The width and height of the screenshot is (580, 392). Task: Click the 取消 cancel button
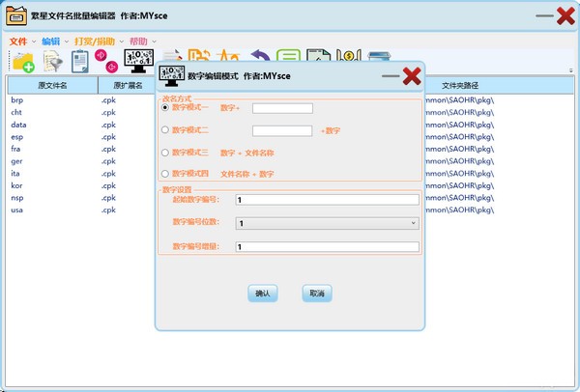(x=317, y=294)
